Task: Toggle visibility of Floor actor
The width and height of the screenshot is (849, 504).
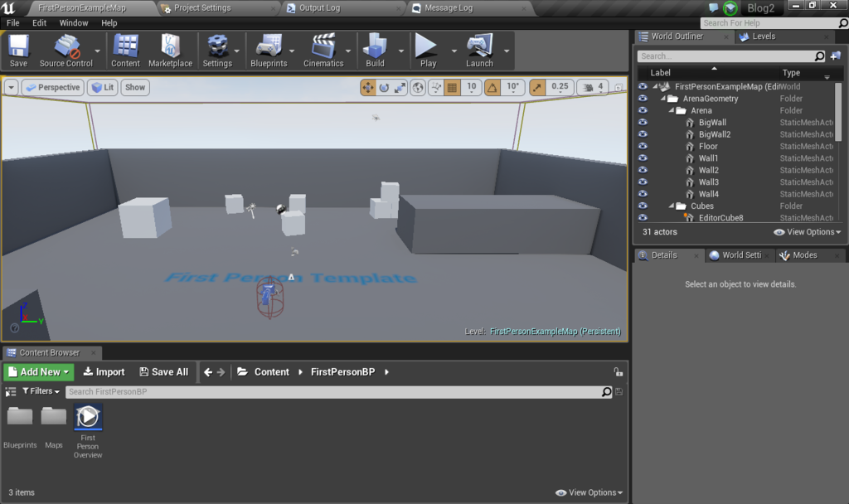Action: (x=643, y=146)
